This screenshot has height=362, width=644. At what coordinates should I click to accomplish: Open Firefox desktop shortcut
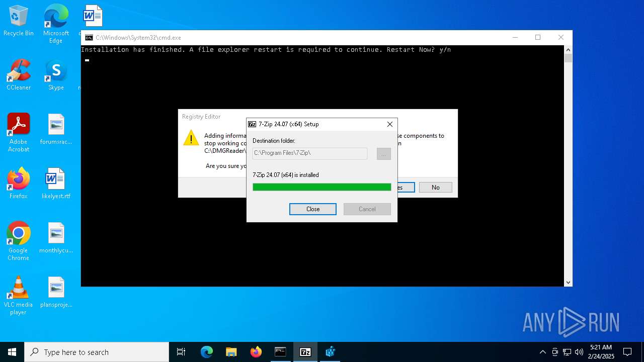[19, 184]
